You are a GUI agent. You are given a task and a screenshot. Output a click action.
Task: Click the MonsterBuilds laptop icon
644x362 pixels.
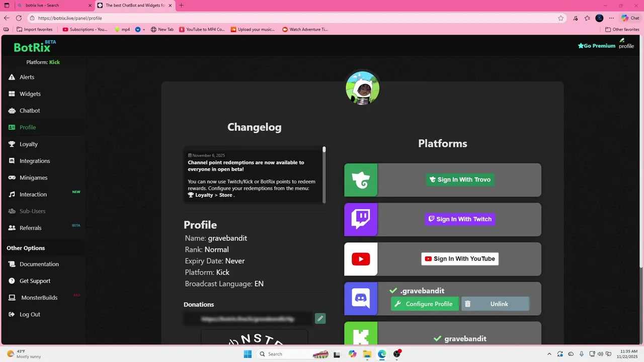click(x=12, y=298)
